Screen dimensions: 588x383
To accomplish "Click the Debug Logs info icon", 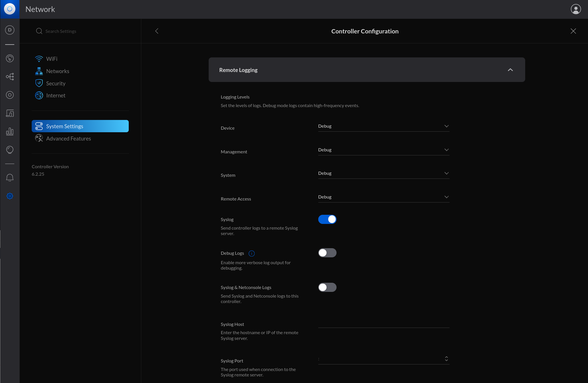I will (x=251, y=253).
